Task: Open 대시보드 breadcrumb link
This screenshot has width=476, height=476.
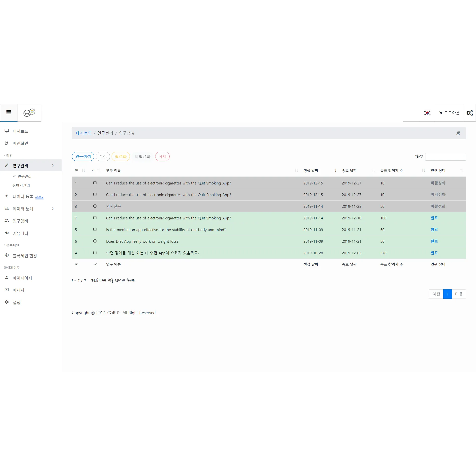Action: (84, 133)
